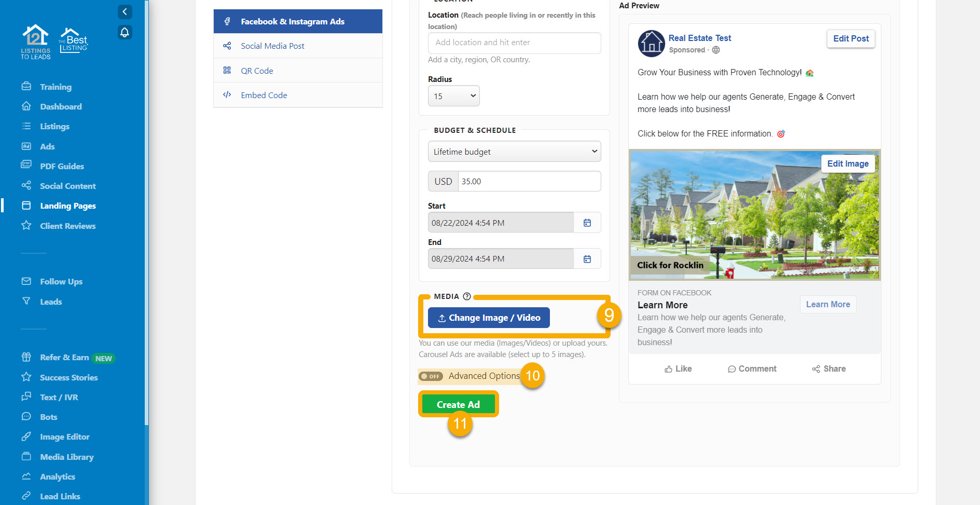Switch to the QR Code tab

pyautogui.click(x=257, y=71)
